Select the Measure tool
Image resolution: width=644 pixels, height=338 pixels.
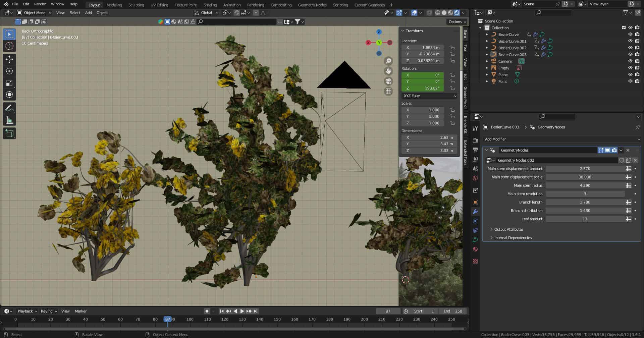click(9, 119)
